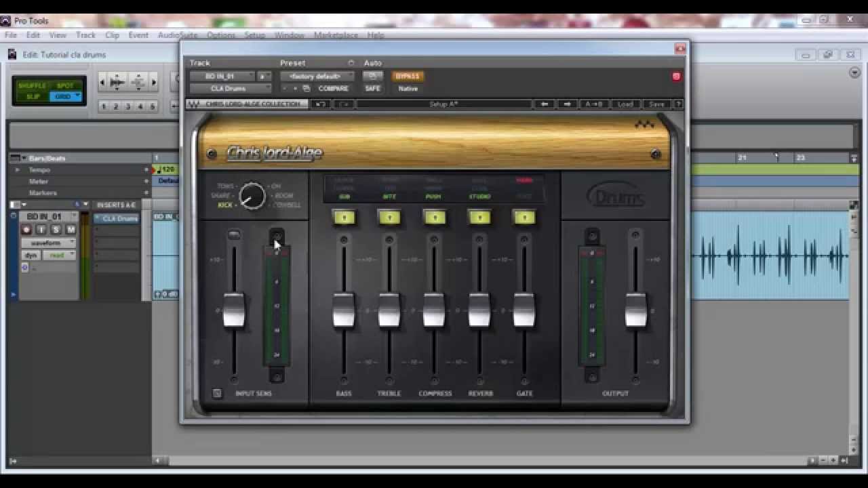This screenshot has height=488, width=868.
Task: Open the Grid mode dropdown arrow
Action: pos(77,96)
